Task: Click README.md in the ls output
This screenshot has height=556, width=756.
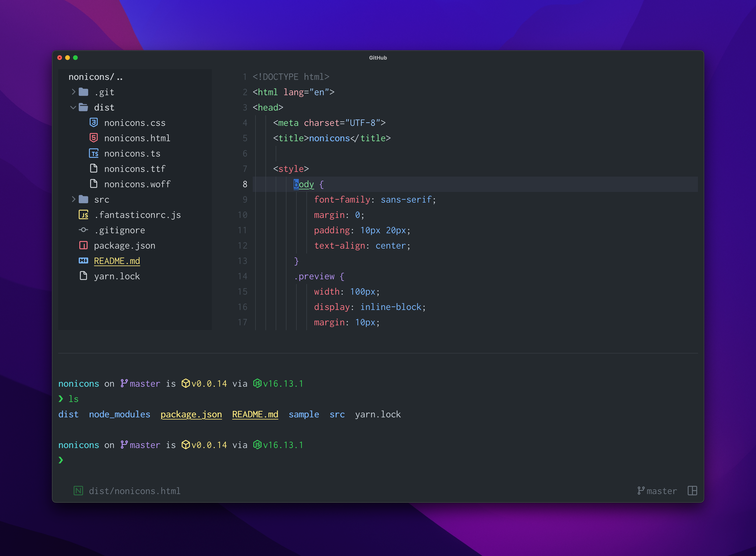Action: (255, 414)
